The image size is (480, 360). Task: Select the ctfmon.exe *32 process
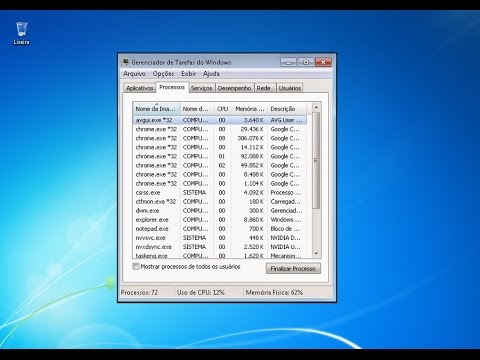coord(219,201)
